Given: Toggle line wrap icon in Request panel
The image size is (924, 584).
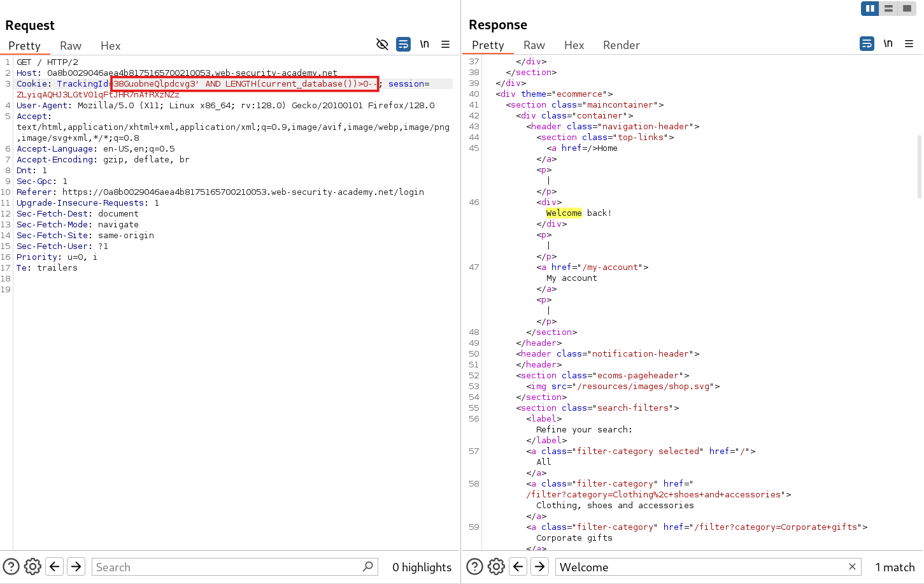Looking at the screenshot, I should (x=403, y=44).
